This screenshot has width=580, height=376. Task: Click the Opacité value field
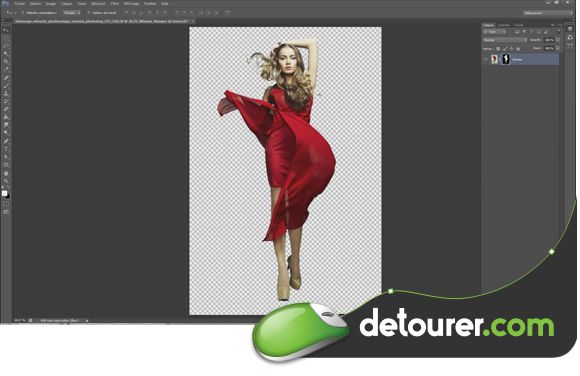[x=549, y=40]
